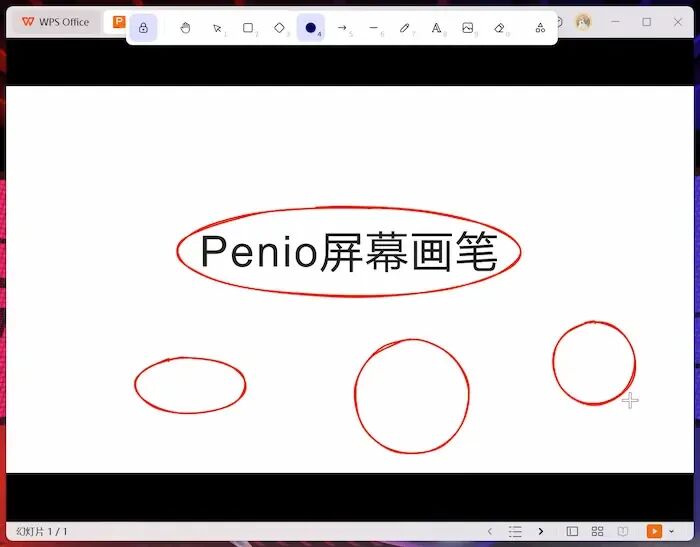Select the eraser tool
Viewport: 700px width, 547px height.
pos(499,28)
